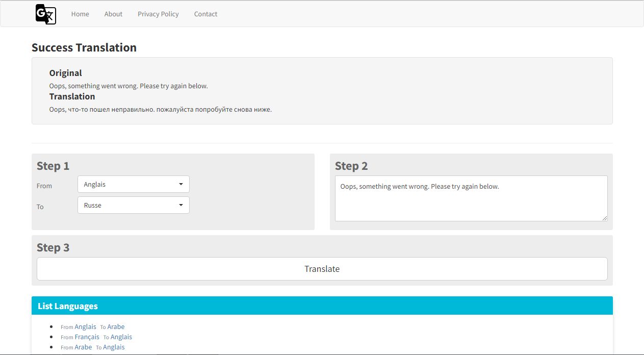Click the Translate button
This screenshot has height=355, width=644.
click(x=322, y=269)
